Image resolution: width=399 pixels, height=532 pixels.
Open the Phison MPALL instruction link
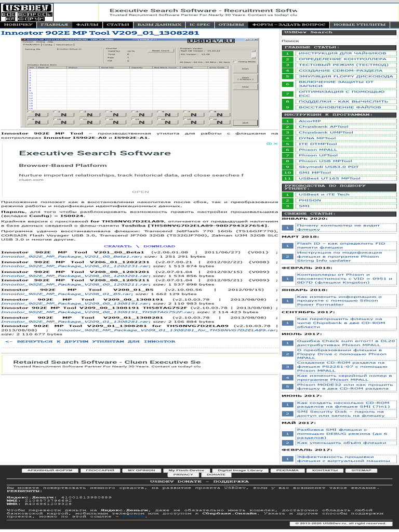pyautogui.click(x=317, y=150)
